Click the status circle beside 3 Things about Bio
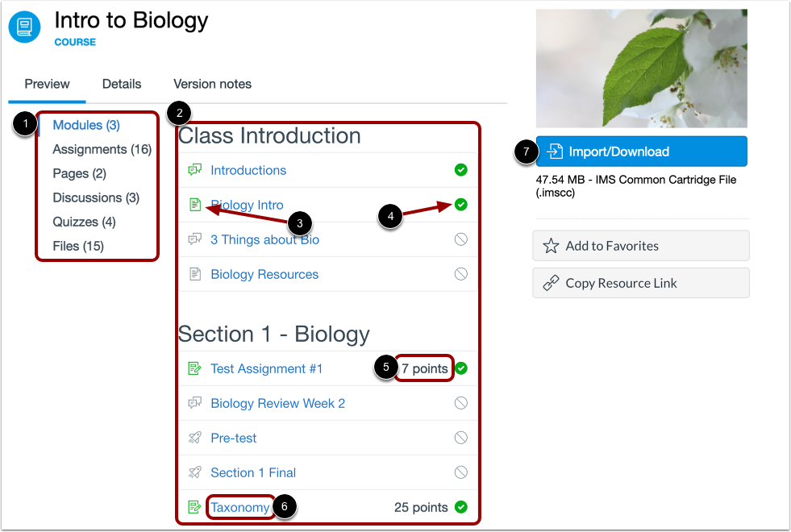The height and width of the screenshot is (532, 791). click(x=460, y=239)
